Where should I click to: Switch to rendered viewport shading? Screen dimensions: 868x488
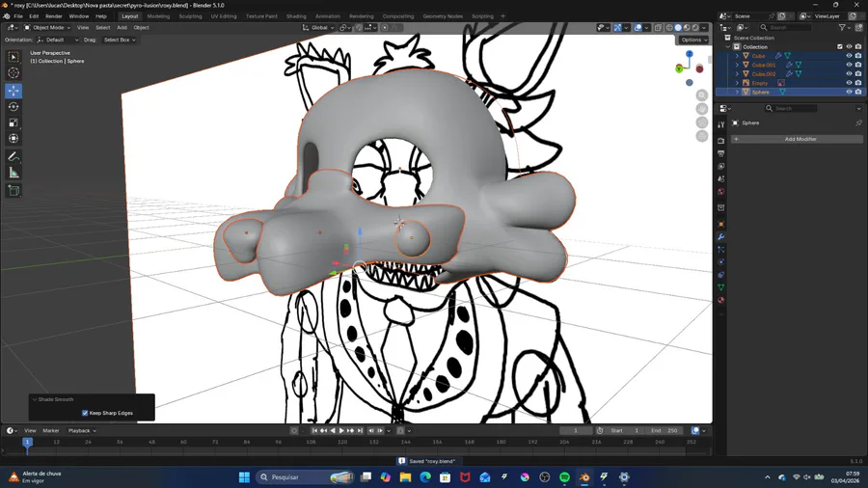[x=695, y=28]
